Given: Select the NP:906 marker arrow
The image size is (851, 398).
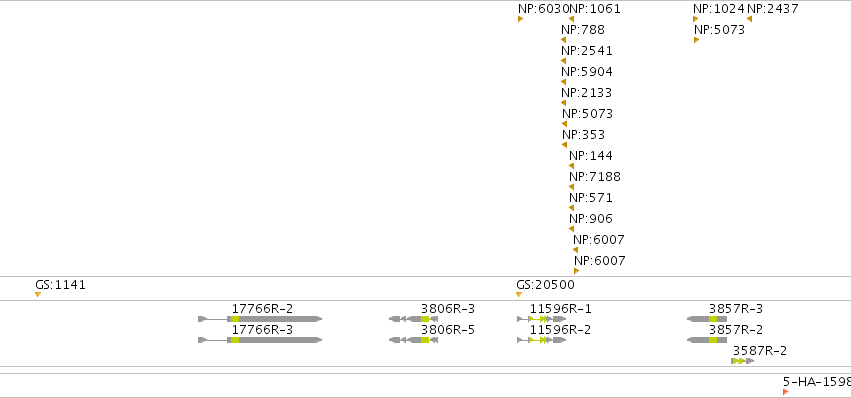Looking at the screenshot, I should coord(571,229).
